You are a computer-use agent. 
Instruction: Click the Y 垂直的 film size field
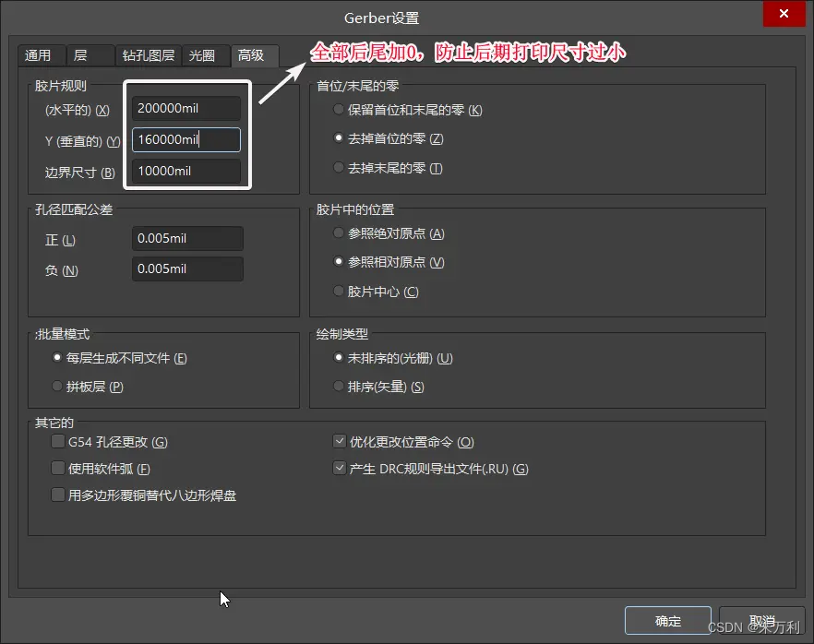pos(186,139)
